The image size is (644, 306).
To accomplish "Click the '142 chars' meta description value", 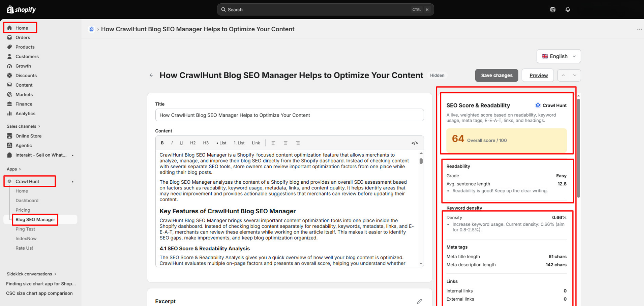I will pyautogui.click(x=556, y=265).
